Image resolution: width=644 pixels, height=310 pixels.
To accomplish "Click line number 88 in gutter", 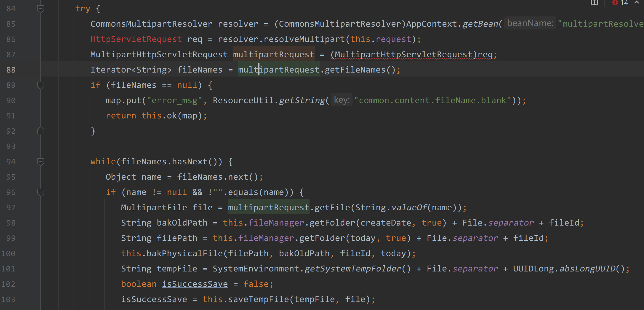I will point(11,70).
